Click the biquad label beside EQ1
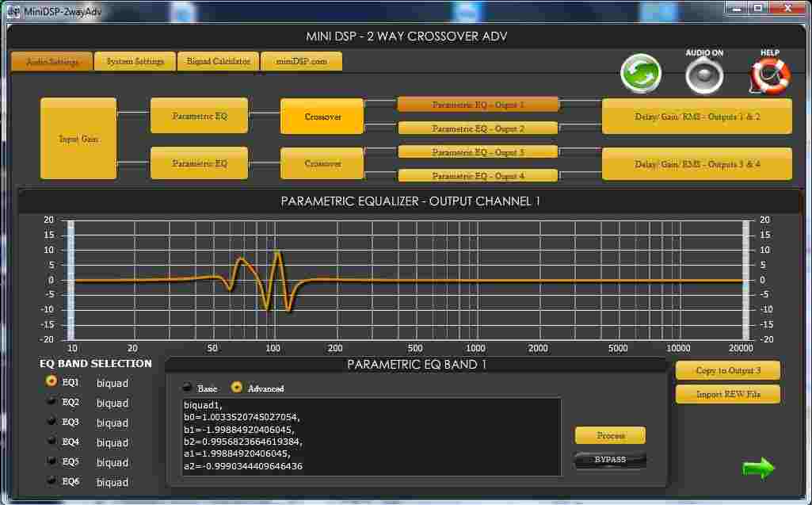The image size is (812, 505). (112, 383)
